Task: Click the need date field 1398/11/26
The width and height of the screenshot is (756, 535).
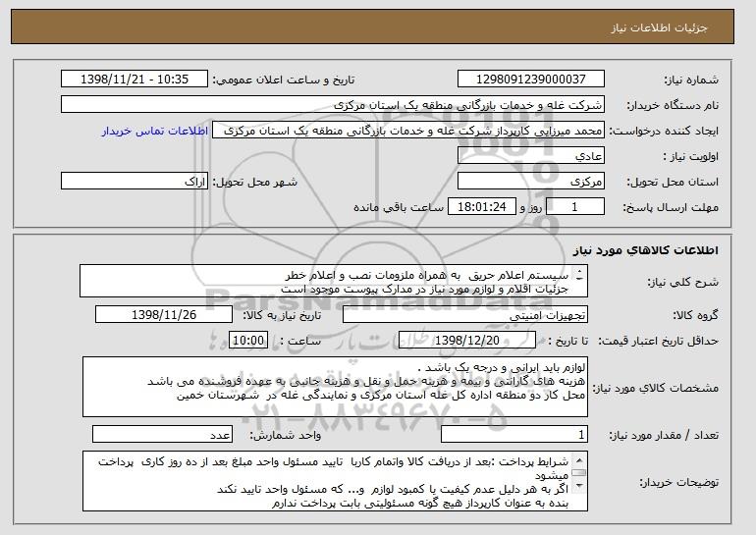Action: point(164,315)
